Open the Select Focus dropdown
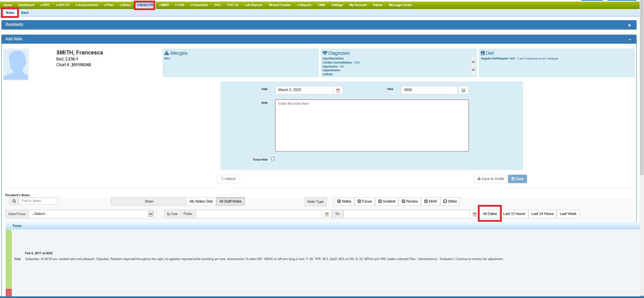The height and width of the screenshot is (298, 644). 92,214
